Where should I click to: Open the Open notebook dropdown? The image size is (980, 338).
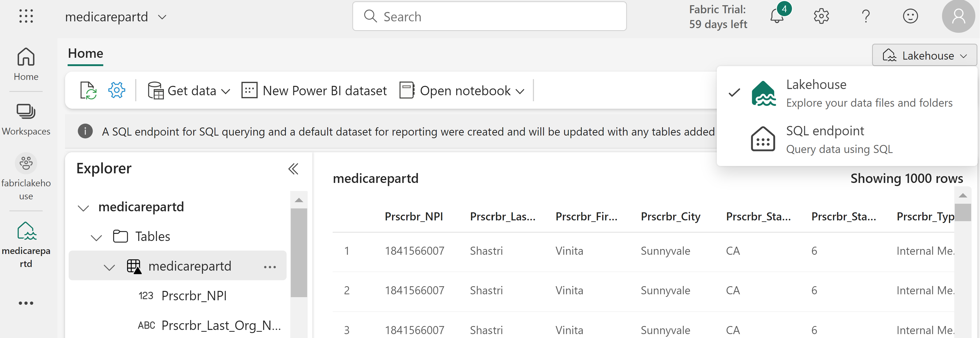[x=462, y=91]
